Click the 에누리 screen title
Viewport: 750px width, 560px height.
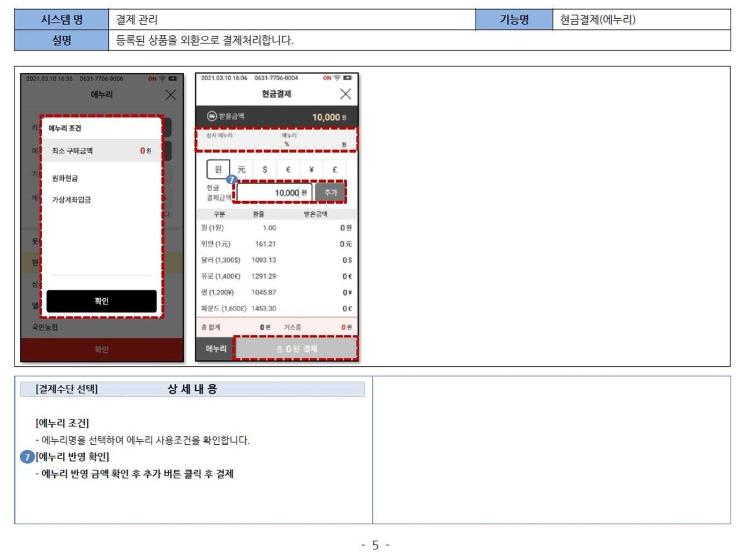pyautogui.click(x=102, y=95)
